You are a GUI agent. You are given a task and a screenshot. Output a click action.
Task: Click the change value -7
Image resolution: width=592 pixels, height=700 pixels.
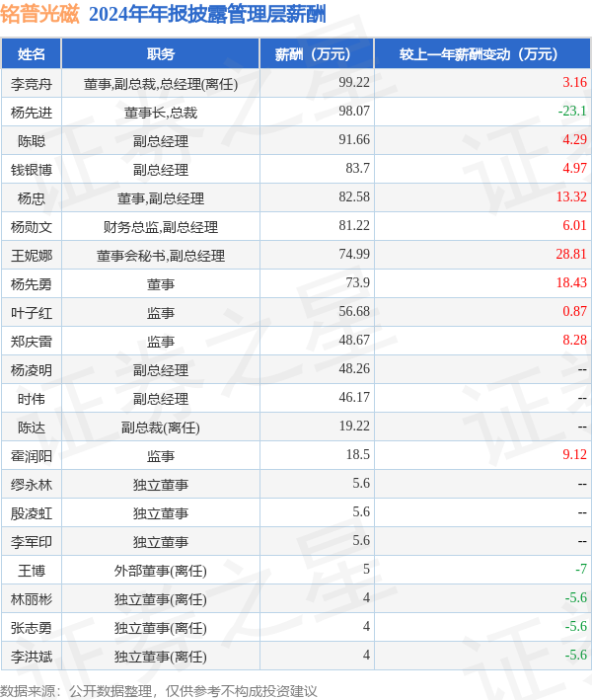(581, 569)
